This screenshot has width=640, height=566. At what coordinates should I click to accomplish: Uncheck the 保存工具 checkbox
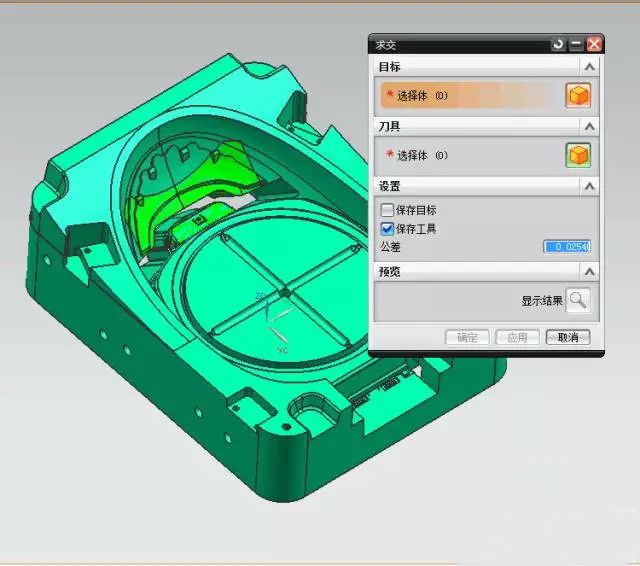pyautogui.click(x=388, y=229)
